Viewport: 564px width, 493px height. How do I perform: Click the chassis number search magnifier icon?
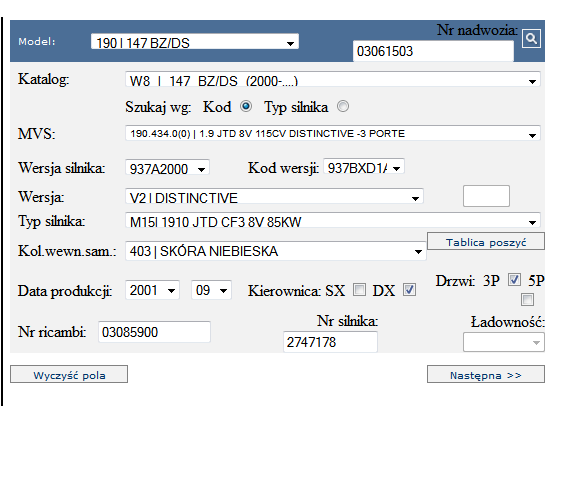point(531,38)
